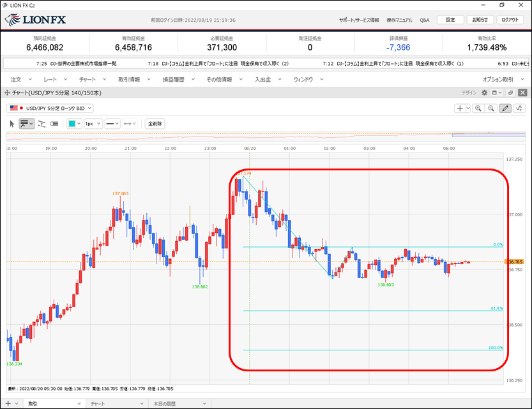The height and width of the screenshot is (409, 532).
Task: Click 全削除 to delete all drawings
Action: pos(155,124)
